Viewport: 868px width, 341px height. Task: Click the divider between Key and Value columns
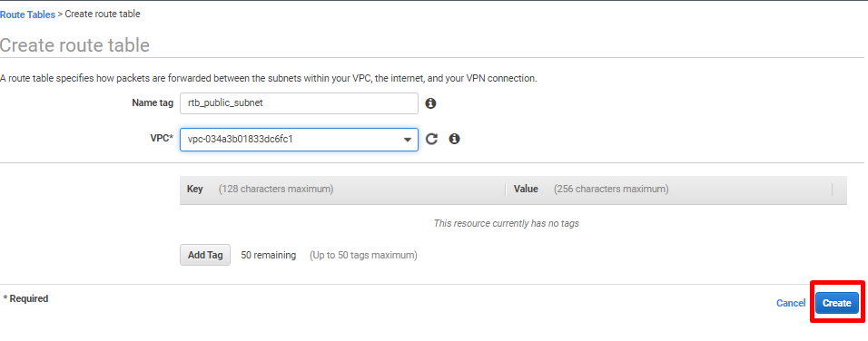506,190
